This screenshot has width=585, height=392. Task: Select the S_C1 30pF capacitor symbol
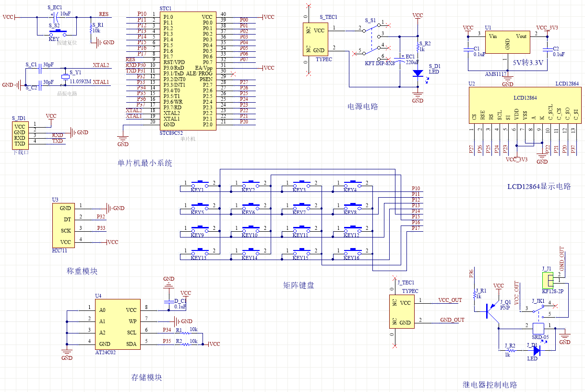pos(40,69)
